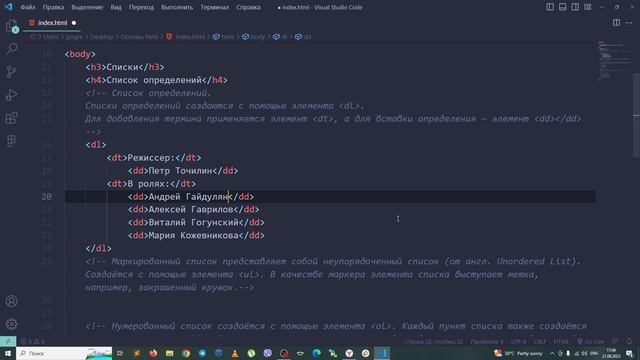Open Customize Layout button
640x360 pixels.
(x=587, y=7)
